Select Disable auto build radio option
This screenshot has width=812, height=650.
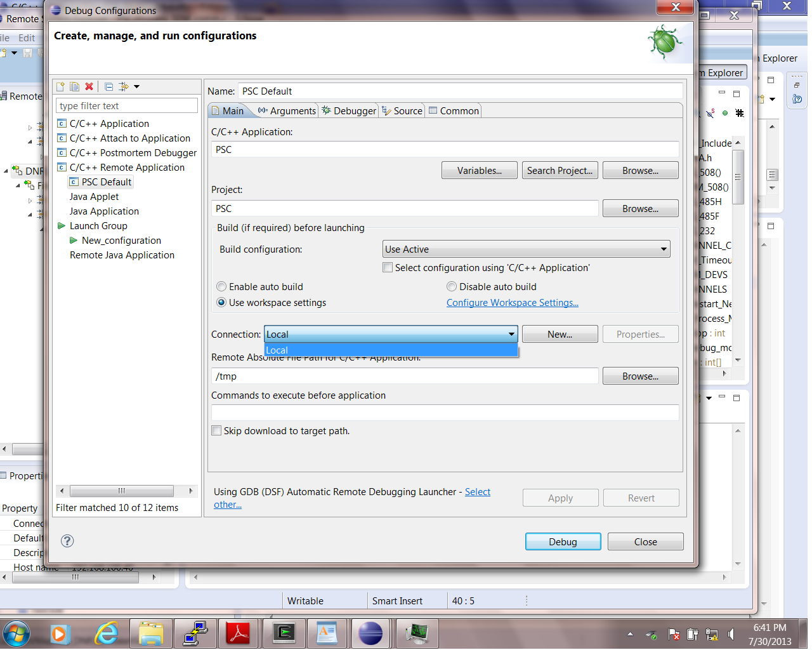click(x=452, y=287)
